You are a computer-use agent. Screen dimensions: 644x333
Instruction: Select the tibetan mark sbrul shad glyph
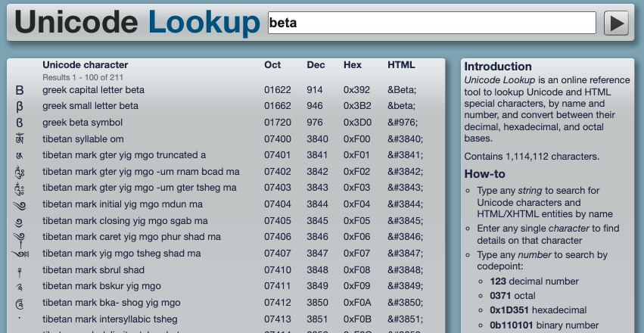tap(20, 271)
